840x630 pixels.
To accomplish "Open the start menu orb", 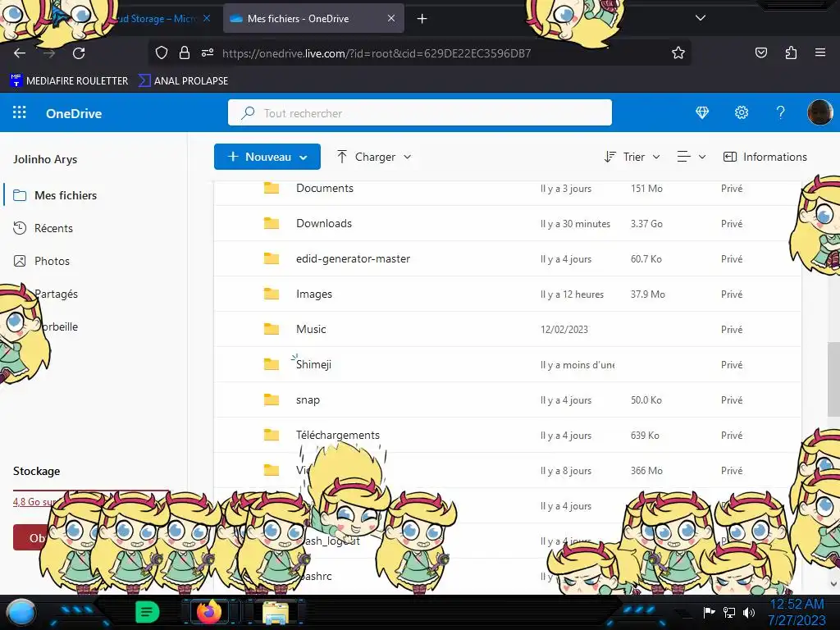I will [x=21, y=612].
